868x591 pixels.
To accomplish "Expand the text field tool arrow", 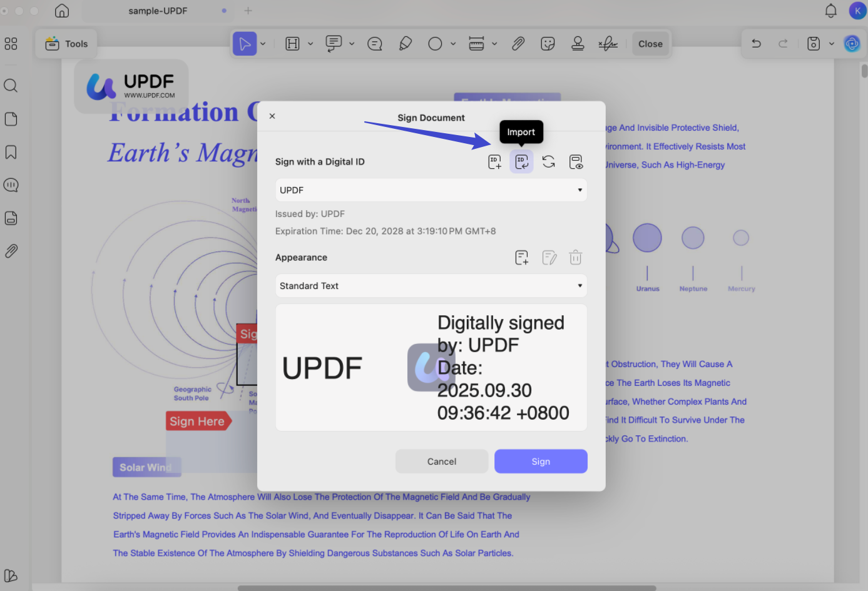I will click(310, 44).
